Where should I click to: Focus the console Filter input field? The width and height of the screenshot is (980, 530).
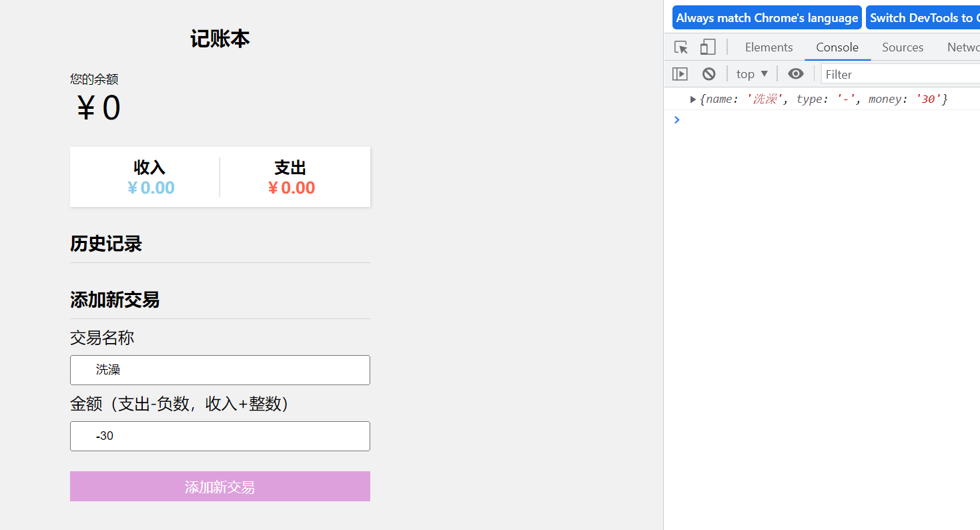[x=901, y=74]
